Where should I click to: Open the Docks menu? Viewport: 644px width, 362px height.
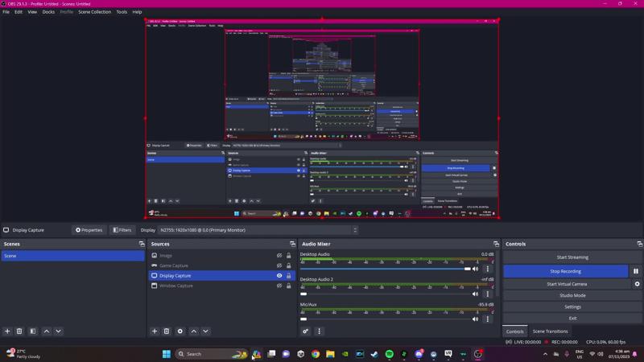(48, 12)
